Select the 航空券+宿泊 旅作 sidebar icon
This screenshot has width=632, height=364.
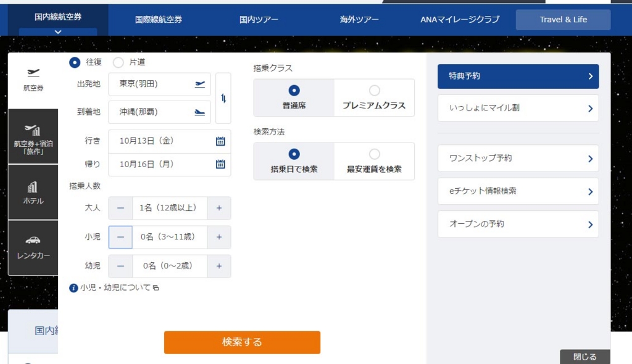tap(33, 130)
